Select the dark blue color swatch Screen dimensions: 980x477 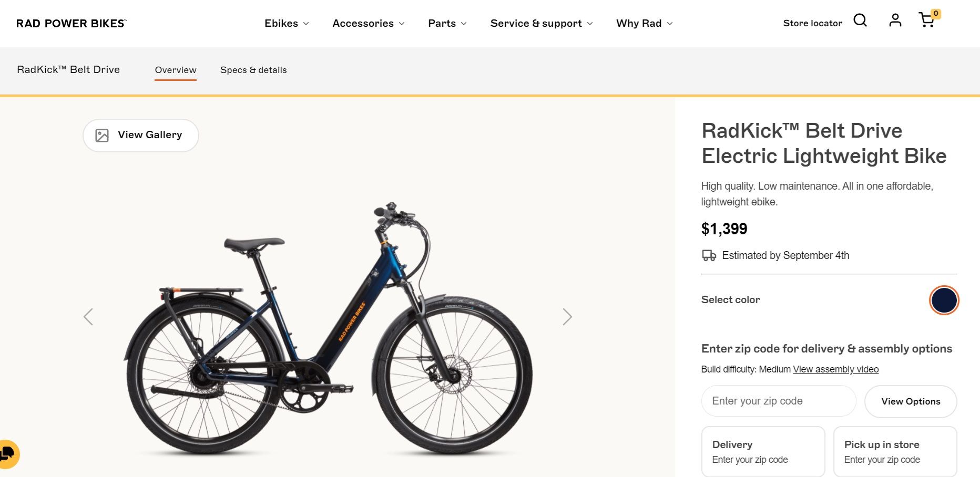coord(944,300)
